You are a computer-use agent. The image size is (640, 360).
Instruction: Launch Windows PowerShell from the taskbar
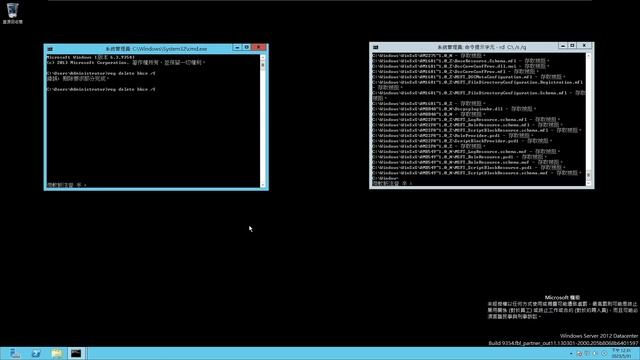(36, 353)
